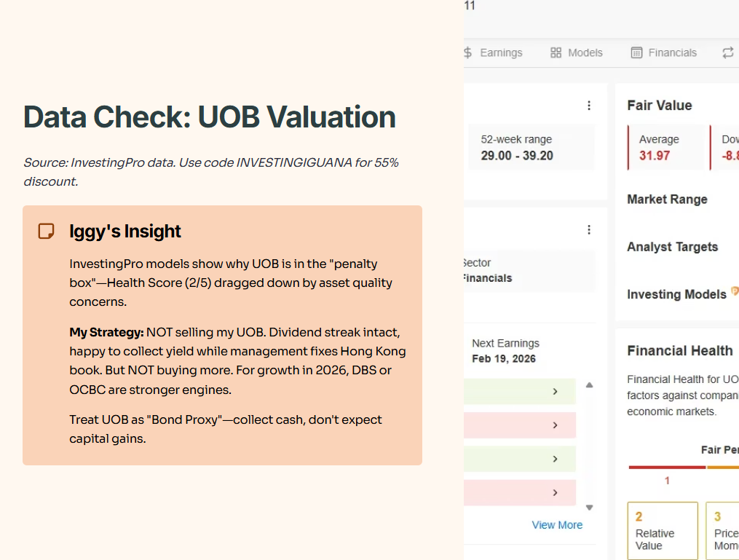Open the three-dot menu above Sector Financials
Viewport: 739px width, 560px height.
pyautogui.click(x=589, y=229)
